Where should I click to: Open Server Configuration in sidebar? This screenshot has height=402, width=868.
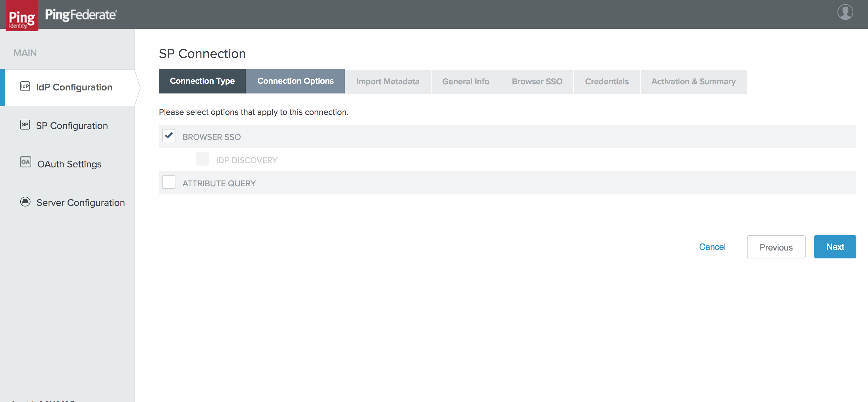[x=67, y=202]
